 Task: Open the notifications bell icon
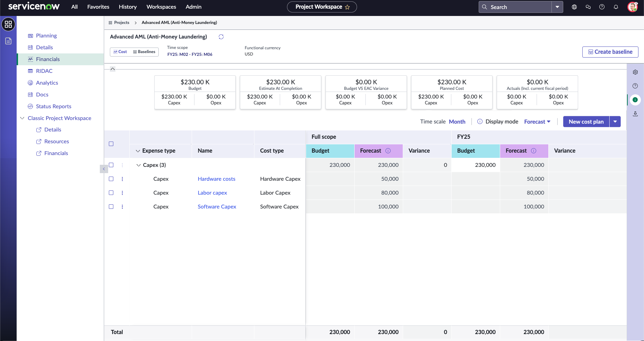(x=616, y=7)
